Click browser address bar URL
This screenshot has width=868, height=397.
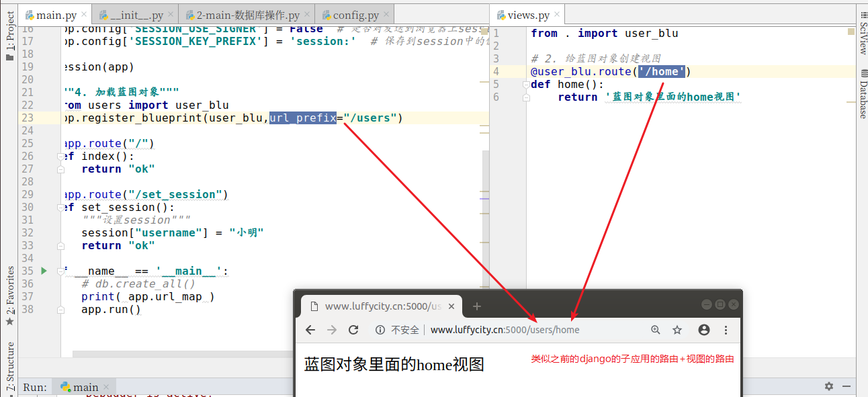tap(505, 330)
